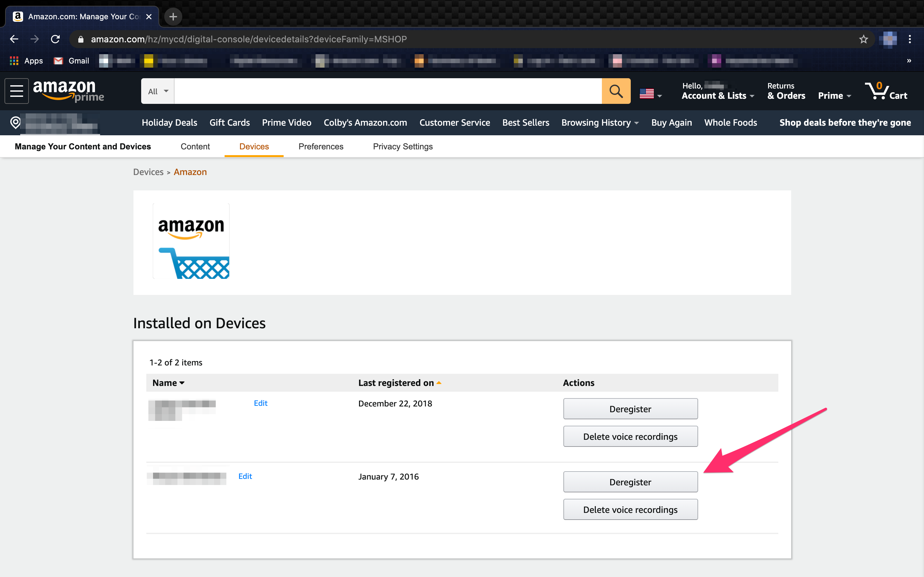Click Deregister button for January 2016 device

(x=631, y=482)
